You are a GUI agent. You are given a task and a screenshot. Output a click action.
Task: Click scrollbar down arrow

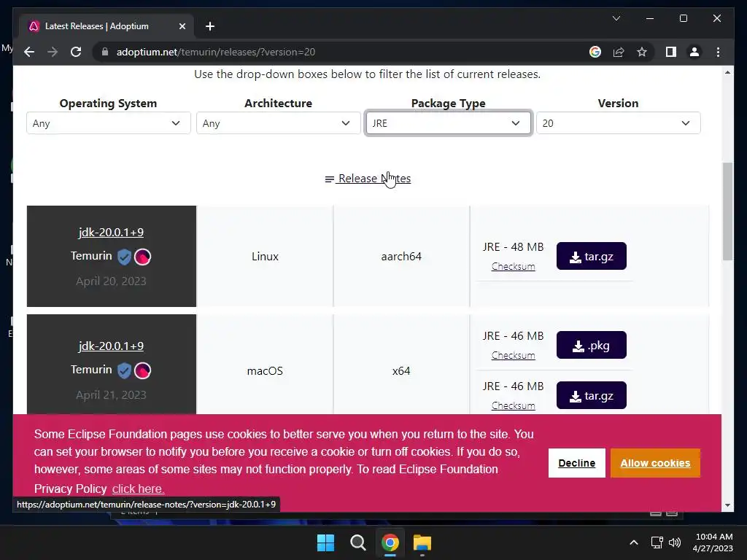pyautogui.click(x=727, y=505)
